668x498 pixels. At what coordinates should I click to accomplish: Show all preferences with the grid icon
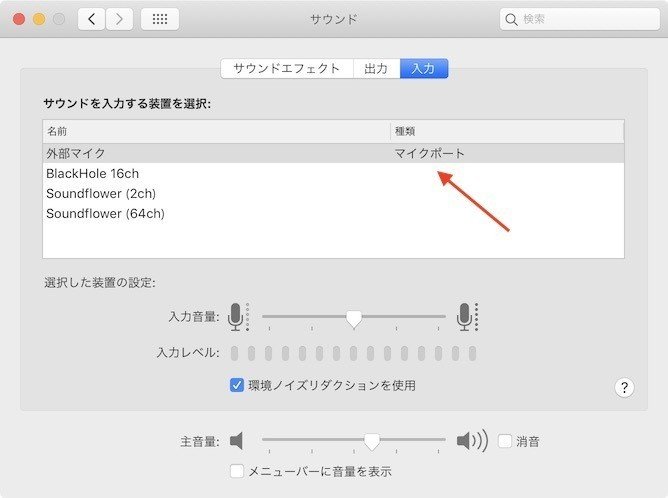coord(160,19)
